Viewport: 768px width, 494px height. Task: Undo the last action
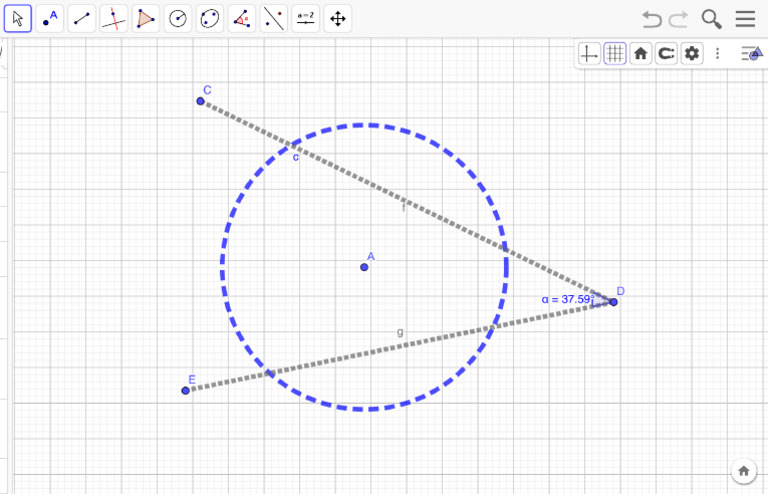(x=652, y=19)
